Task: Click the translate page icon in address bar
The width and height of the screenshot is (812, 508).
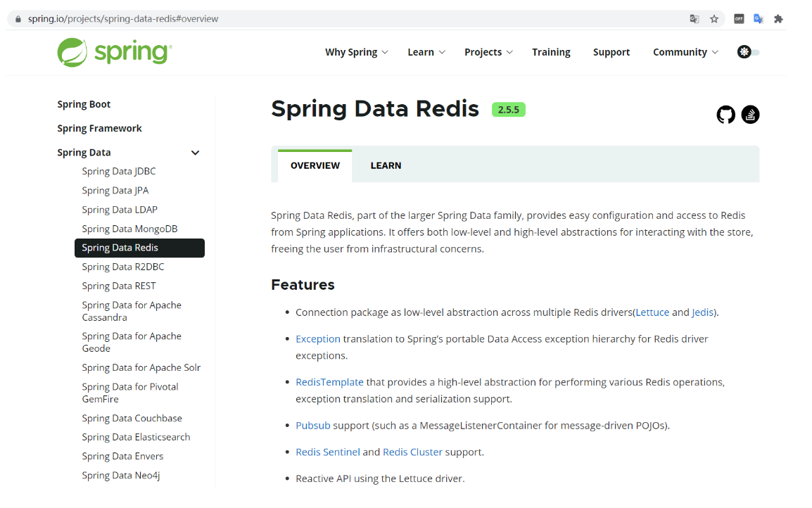Action: click(694, 19)
